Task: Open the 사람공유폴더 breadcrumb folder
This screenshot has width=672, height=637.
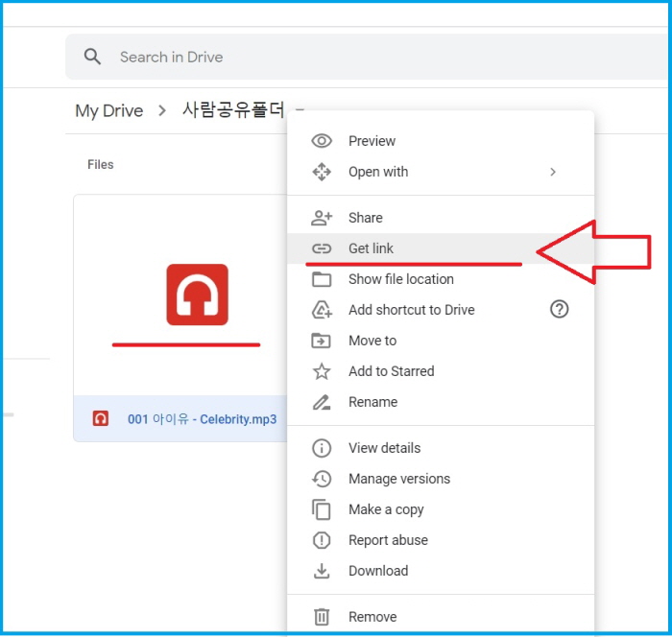Action: 233,110
